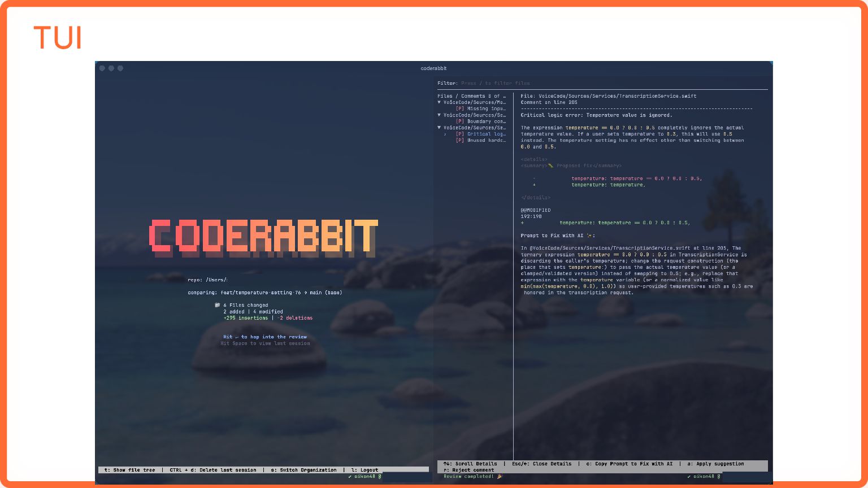The image size is (868, 488).
Task: Collapse the VoiceCode/Sources/Se.. file entry
Action: pyautogui.click(x=440, y=128)
